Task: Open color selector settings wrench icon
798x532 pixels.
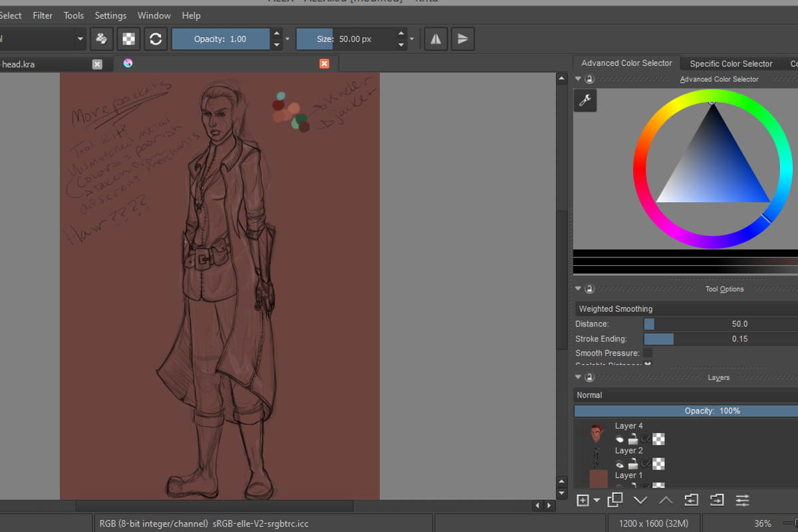Action: pyautogui.click(x=585, y=100)
